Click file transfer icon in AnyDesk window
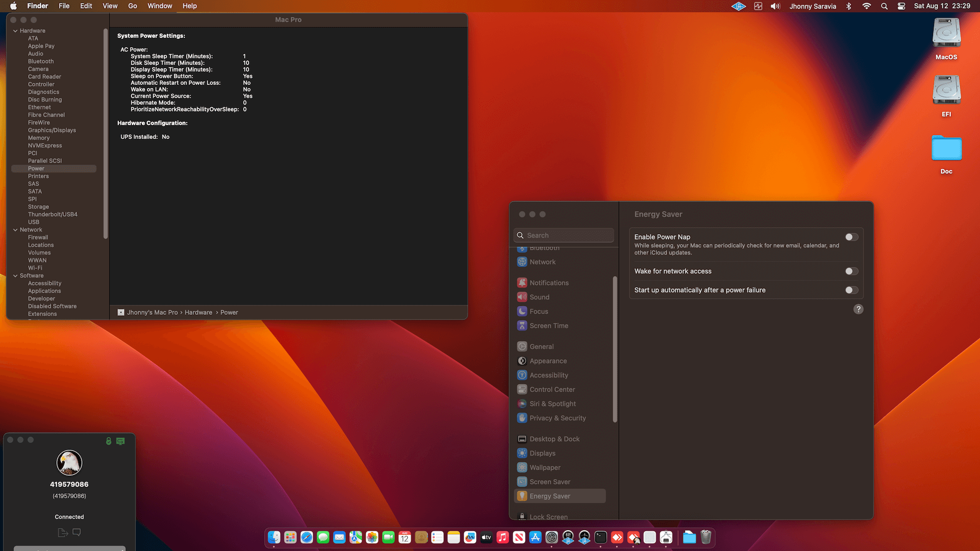The width and height of the screenshot is (980, 551). pyautogui.click(x=63, y=533)
